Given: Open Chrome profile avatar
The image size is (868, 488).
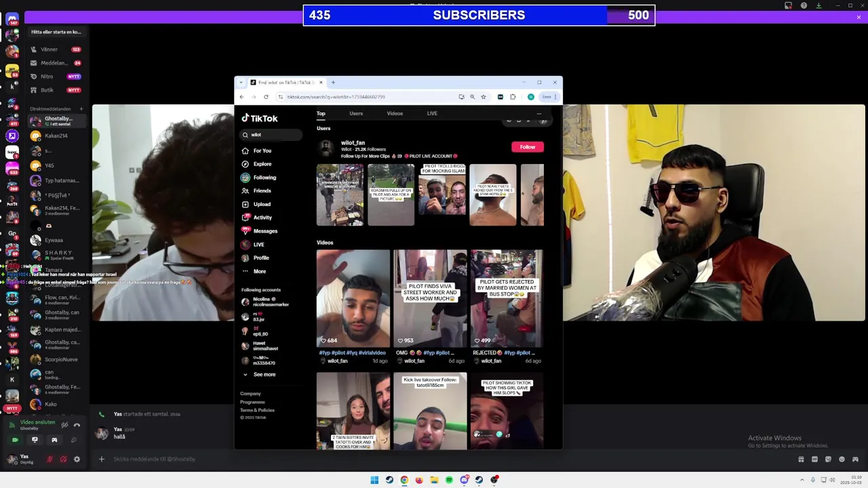Looking at the screenshot, I should (x=530, y=97).
